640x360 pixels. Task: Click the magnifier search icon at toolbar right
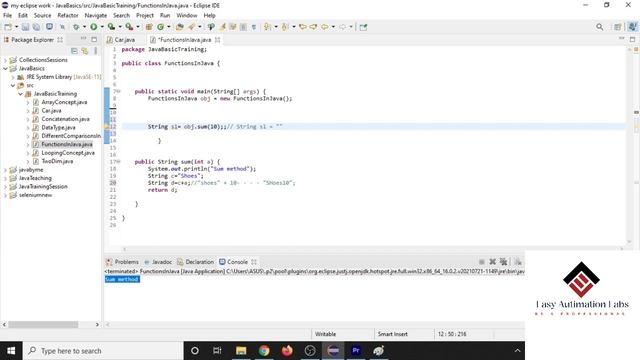(x=599, y=27)
